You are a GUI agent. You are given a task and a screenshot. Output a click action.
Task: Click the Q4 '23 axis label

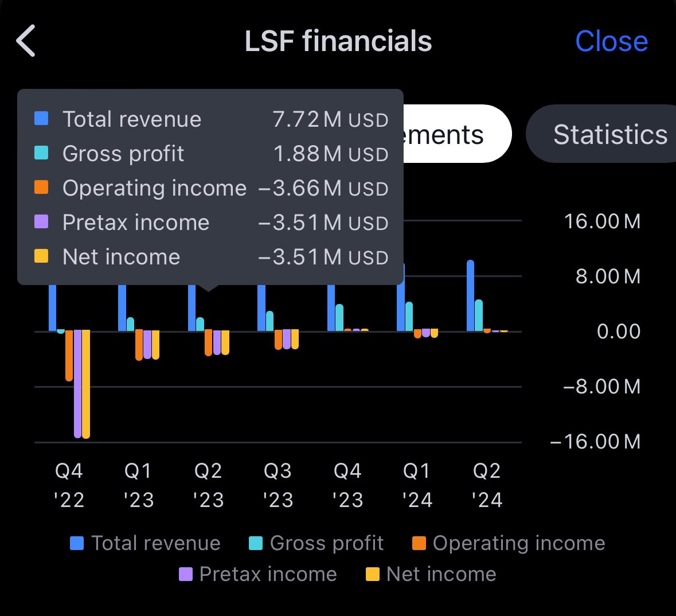[347, 485]
